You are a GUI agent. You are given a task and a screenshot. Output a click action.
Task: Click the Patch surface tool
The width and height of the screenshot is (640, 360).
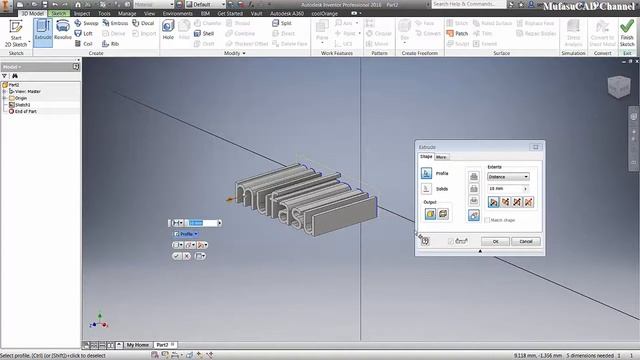458,33
